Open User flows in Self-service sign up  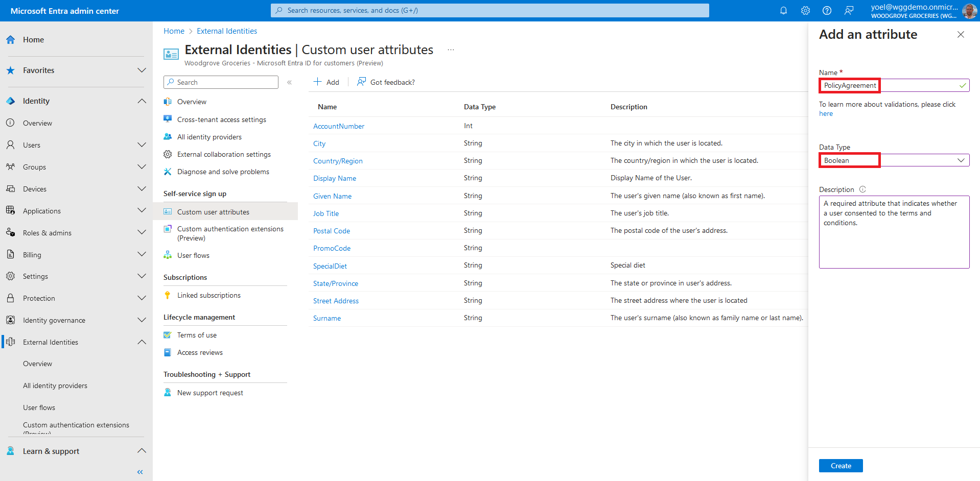click(x=193, y=255)
